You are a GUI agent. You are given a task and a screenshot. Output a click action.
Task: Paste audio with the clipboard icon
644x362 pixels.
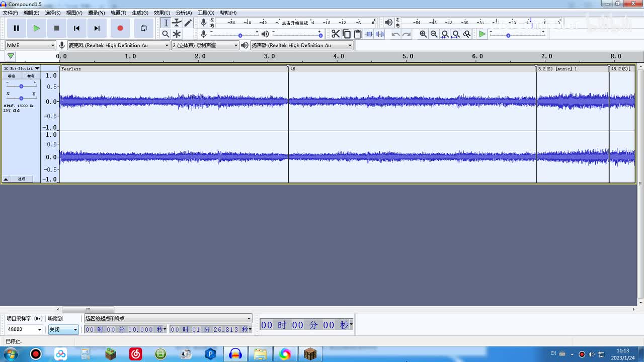click(x=358, y=34)
